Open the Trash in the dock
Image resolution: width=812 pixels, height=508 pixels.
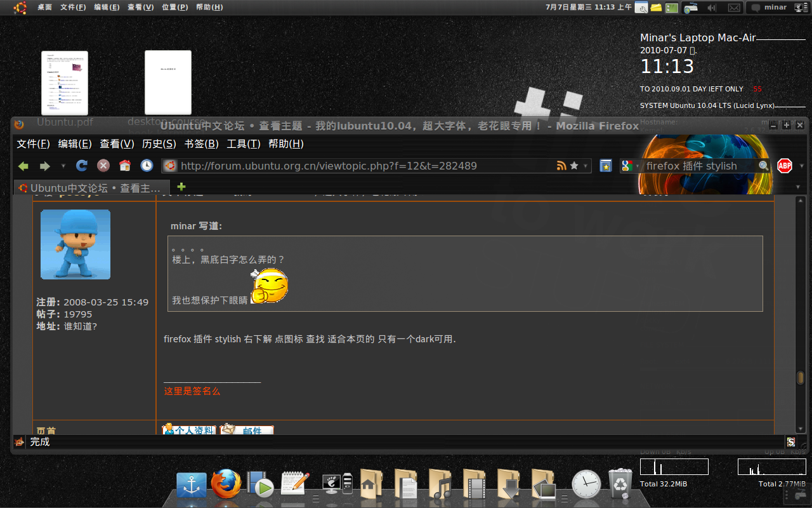tap(620, 484)
